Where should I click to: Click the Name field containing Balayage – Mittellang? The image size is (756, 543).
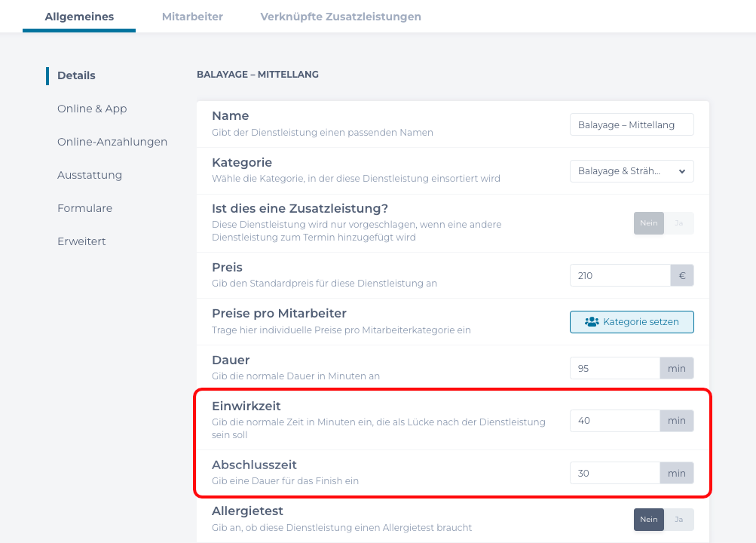click(x=632, y=124)
